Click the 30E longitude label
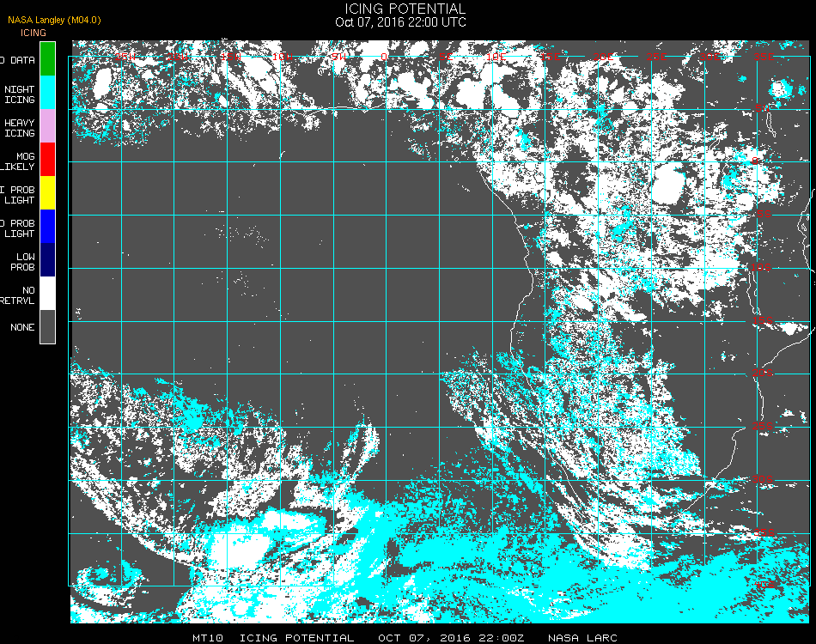This screenshot has width=816, height=644. coord(710,56)
